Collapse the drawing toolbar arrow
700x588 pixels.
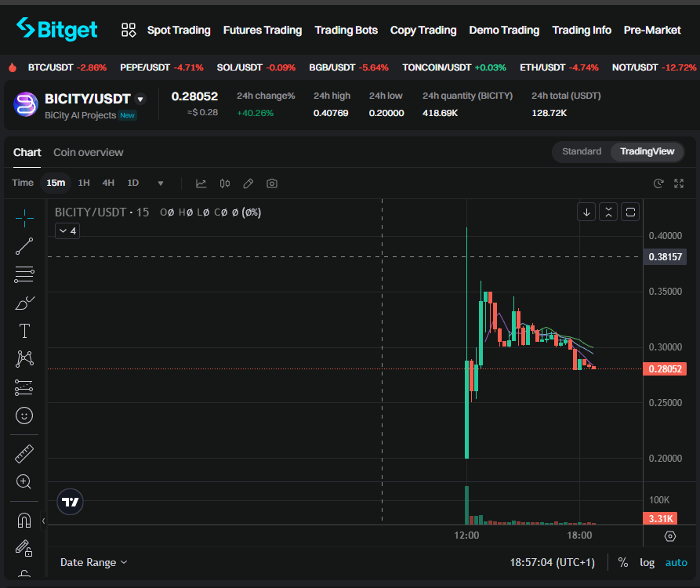43,521
